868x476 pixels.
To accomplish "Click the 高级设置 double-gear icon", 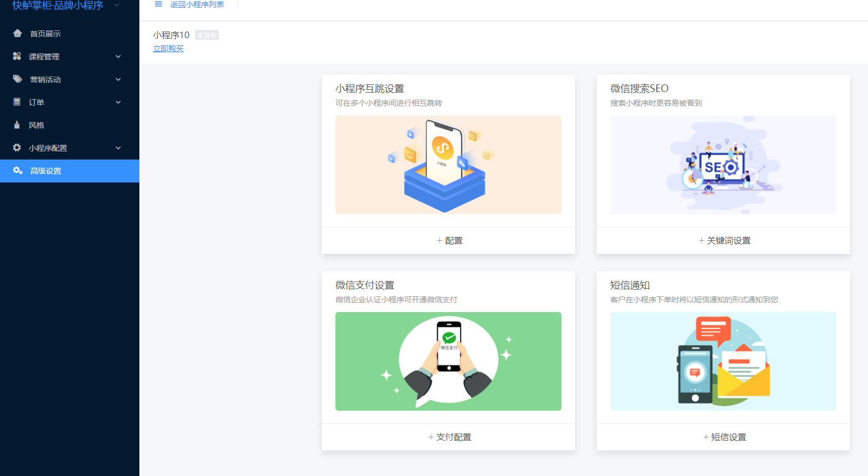I will [17, 170].
